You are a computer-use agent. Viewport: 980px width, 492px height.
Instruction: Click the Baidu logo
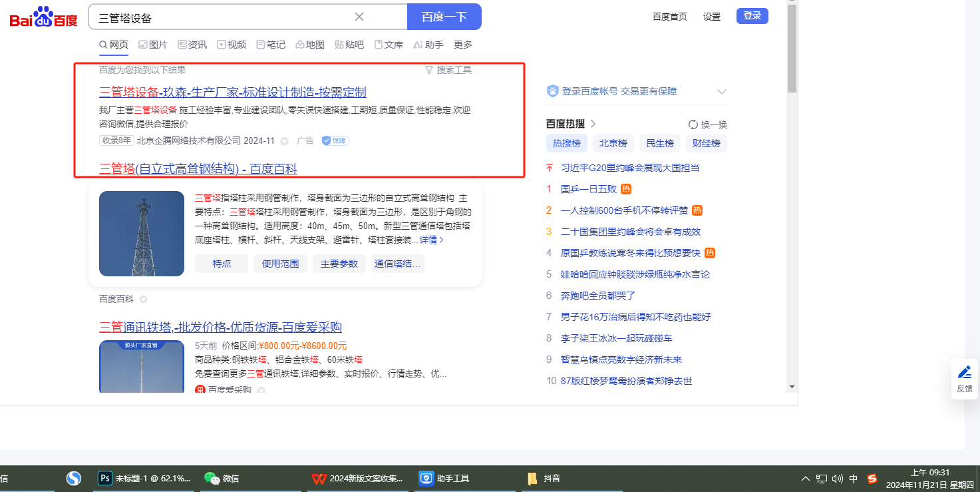[44, 17]
